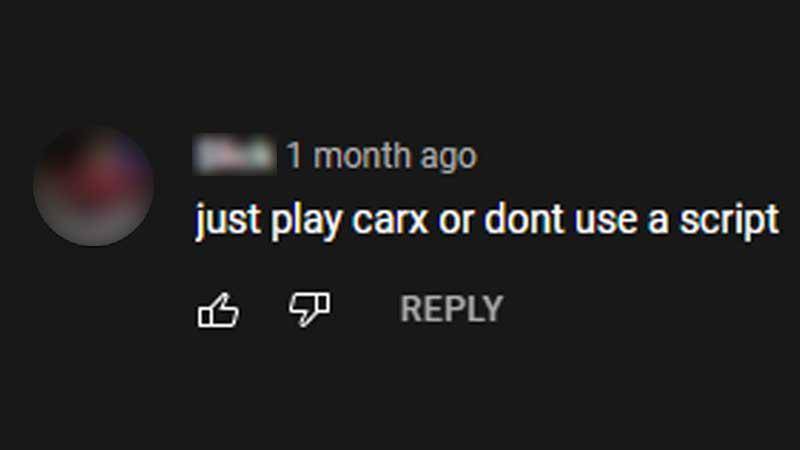Image resolution: width=800 pixels, height=450 pixels.
Task: Click the word 'script' in the comment
Action: pos(729,220)
